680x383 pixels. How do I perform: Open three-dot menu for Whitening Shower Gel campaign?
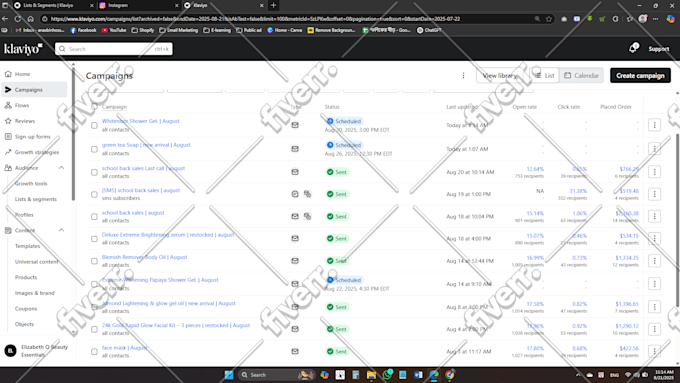click(x=654, y=125)
